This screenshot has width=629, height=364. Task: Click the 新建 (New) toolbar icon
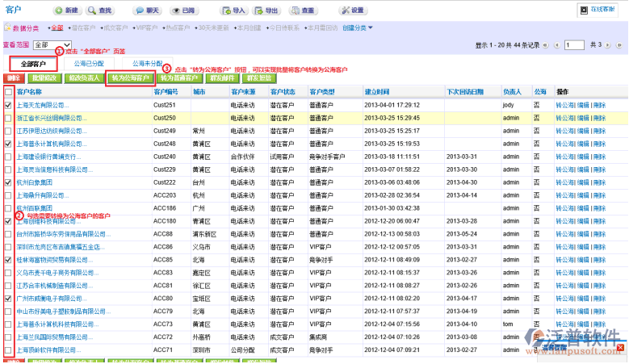(x=67, y=10)
